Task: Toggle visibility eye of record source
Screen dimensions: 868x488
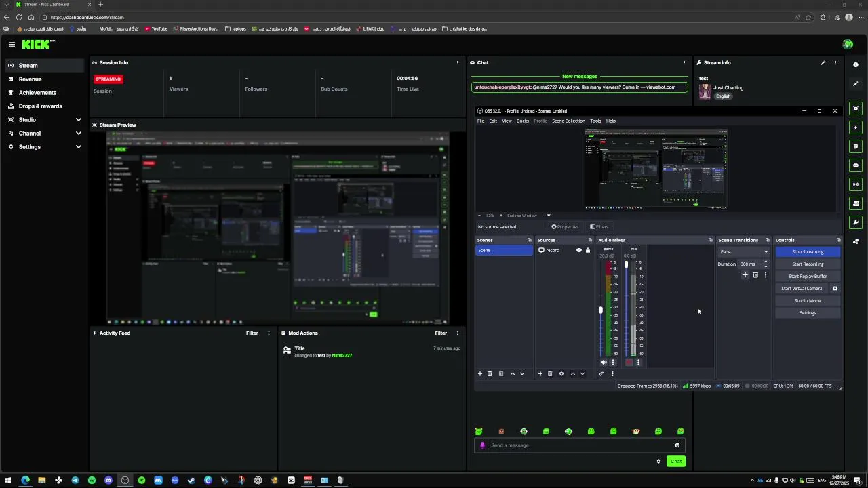Action: 579,251
